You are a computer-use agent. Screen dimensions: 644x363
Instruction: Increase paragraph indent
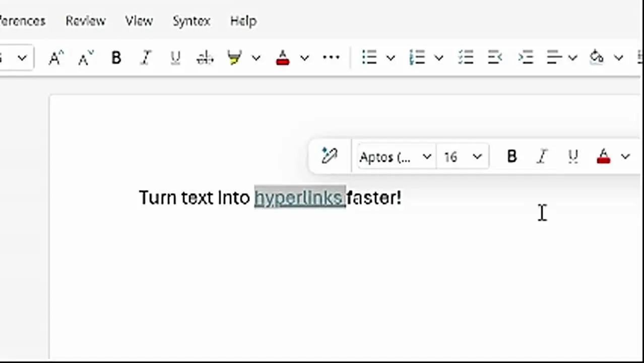point(526,57)
